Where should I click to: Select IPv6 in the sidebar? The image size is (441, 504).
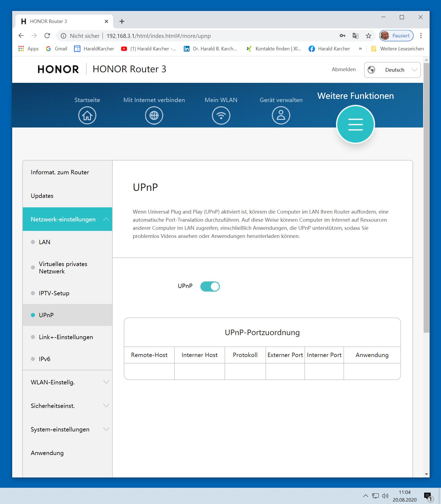[x=67, y=359]
